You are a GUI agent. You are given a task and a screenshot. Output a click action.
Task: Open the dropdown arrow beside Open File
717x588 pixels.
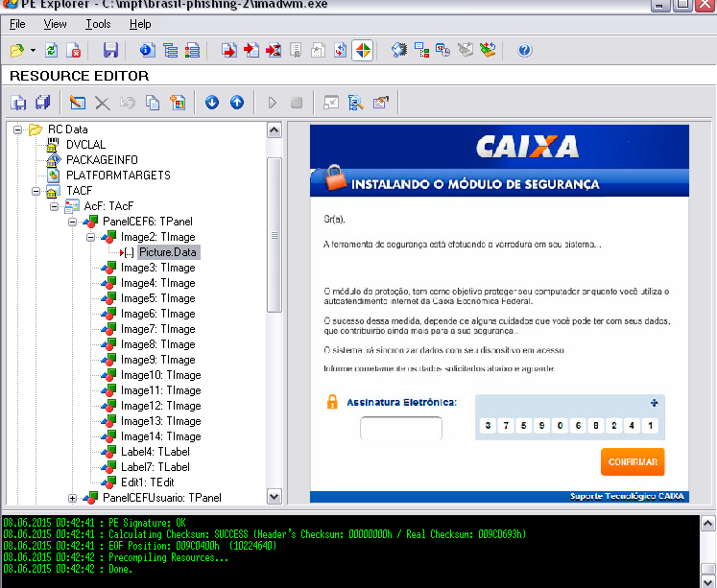[x=33, y=50]
